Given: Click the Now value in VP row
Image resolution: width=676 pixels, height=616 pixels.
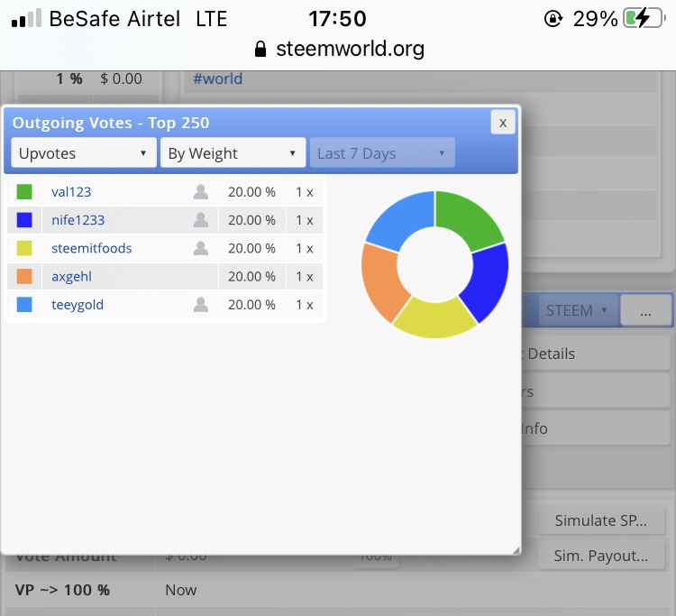Looking at the screenshot, I should [x=180, y=590].
